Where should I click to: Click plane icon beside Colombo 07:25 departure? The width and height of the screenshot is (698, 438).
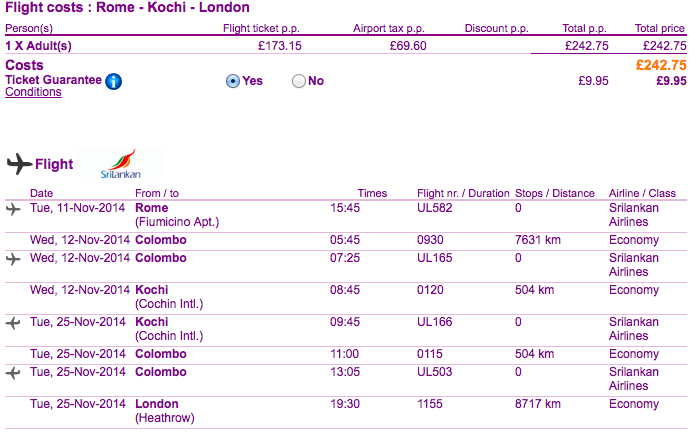coord(13,259)
